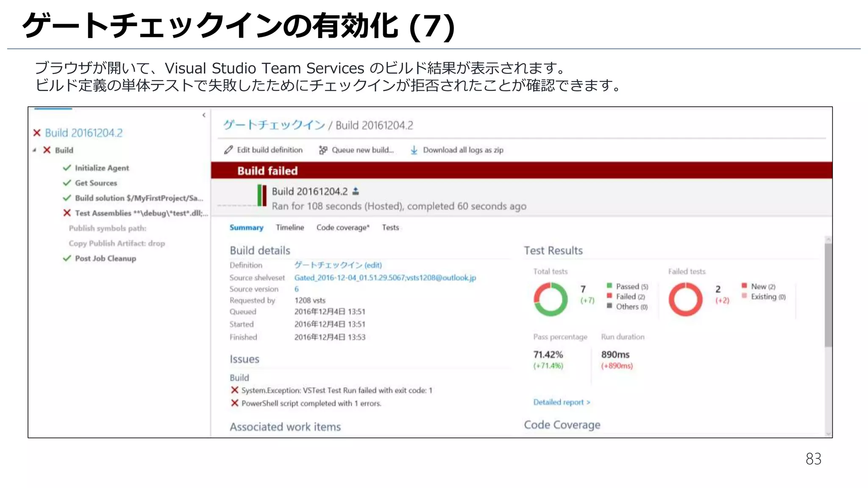Click red X icon of System.Exception issue

click(234, 390)
